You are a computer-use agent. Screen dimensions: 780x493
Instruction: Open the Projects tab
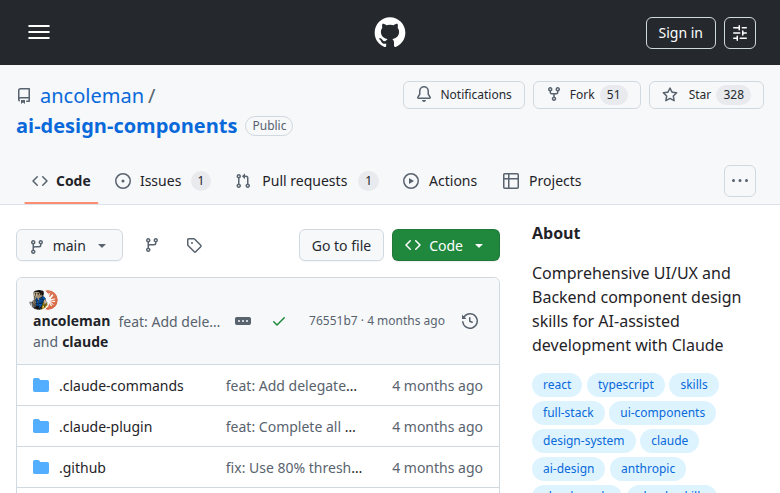542,181
